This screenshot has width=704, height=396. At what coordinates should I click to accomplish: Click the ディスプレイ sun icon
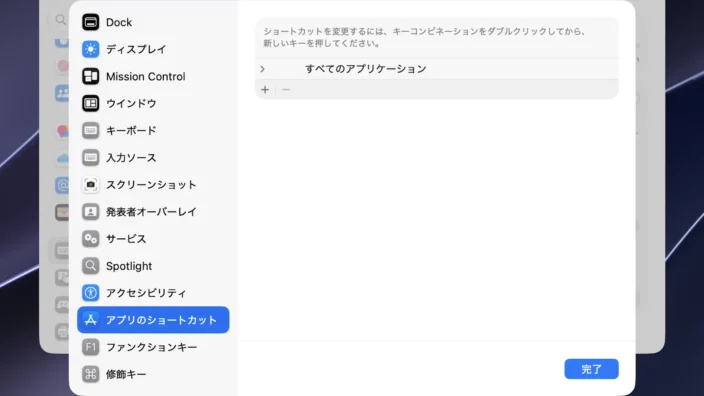tap(90, 49)
